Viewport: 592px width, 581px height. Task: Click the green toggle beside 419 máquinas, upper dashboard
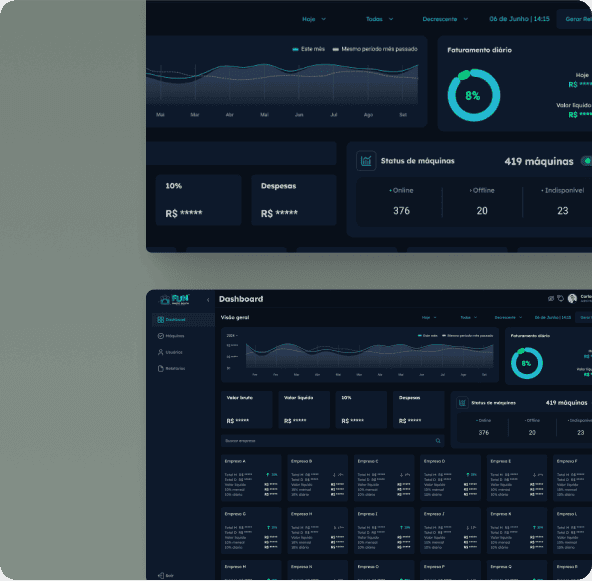coord(586,161)
